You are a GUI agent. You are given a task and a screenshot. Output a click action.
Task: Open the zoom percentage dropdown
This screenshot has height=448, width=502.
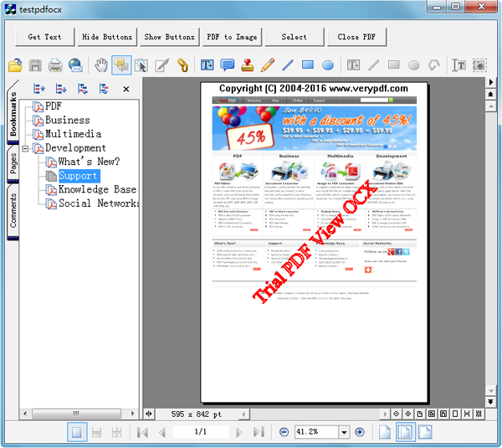344,432
